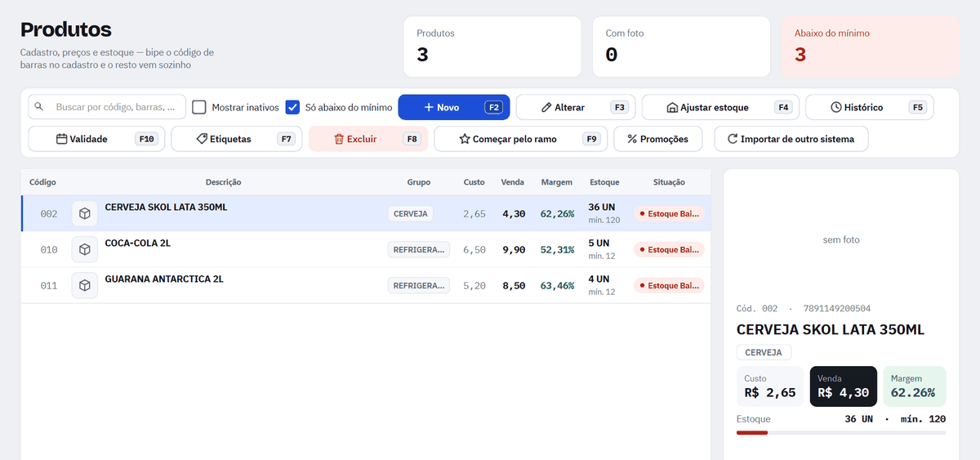The height and width of the screenshot is (460, 980).
Task: Click the F9 badge on Começar pelo ramo
Action: (592, 139)
